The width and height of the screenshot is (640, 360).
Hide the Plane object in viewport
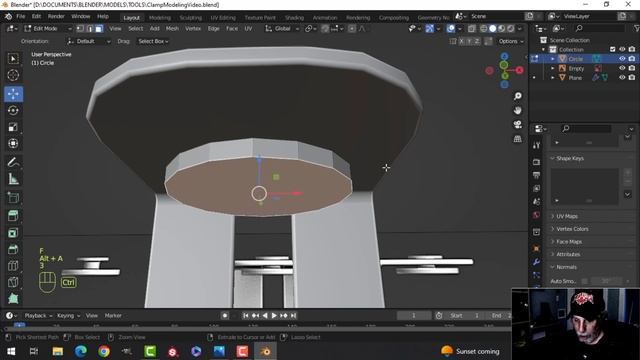pos(622,78)
